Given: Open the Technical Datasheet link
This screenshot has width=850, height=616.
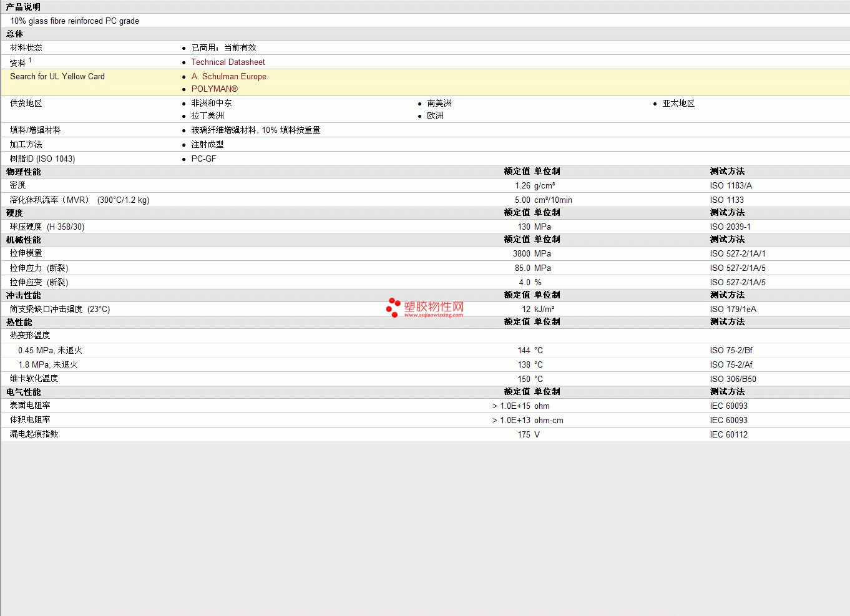Looking at the screenshot, I should pyautogui.click(x=228, y=62).
